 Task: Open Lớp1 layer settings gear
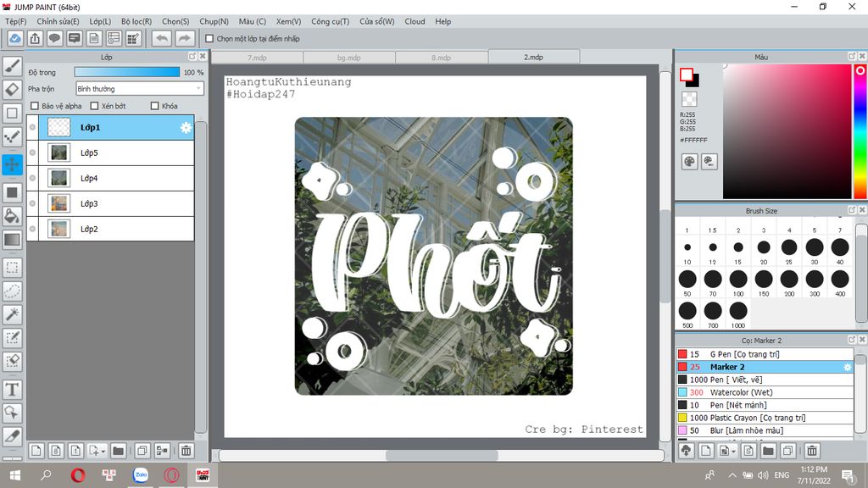pyautogui.click(x=186, y=128)
